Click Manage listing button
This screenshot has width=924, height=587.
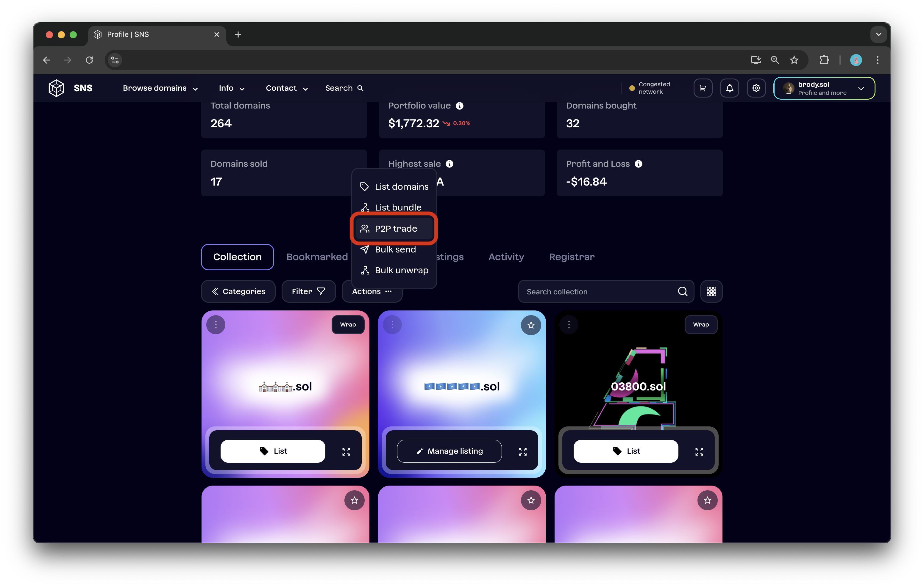click(x=449, y=451)
